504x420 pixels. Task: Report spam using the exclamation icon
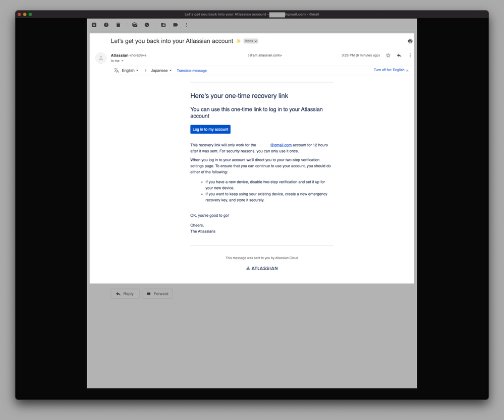point(106,25)
